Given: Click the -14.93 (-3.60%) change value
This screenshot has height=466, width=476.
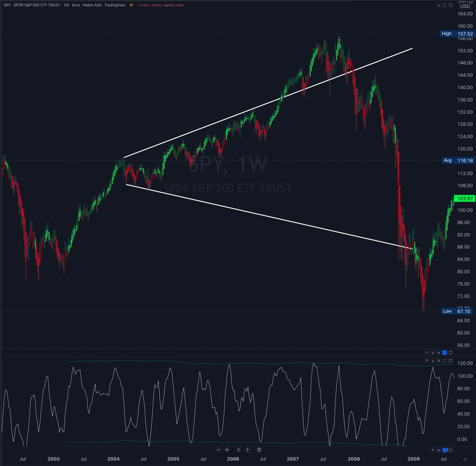Looking at the screenshot, I should coord(150,6).
